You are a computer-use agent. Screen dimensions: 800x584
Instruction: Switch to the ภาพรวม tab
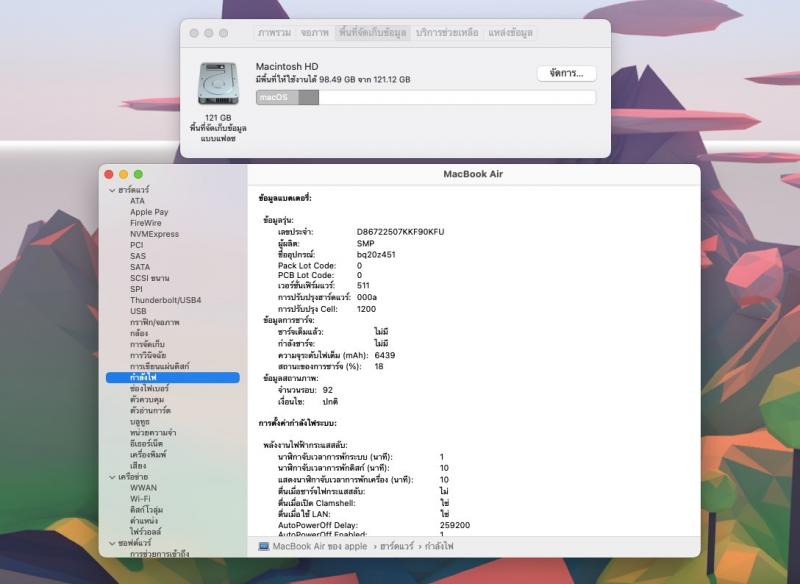tap(274, 33)
